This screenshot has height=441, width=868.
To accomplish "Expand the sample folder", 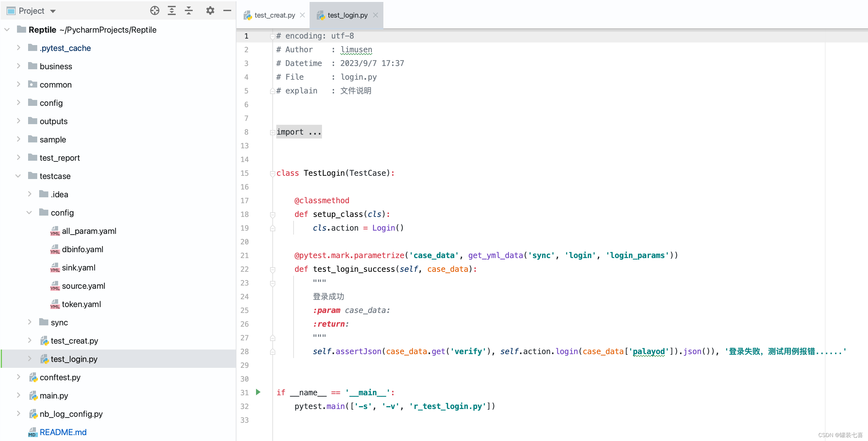I will [18, 139].
